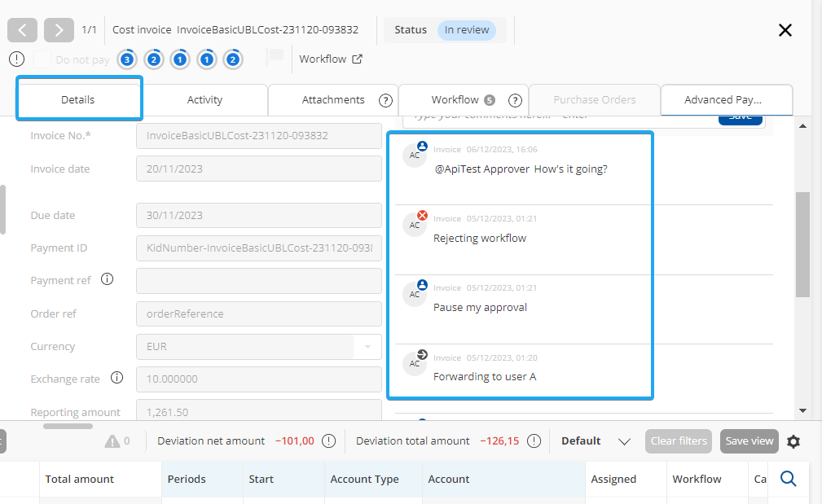
Task: Open grid settings gear icon
Action: point(793,441)
